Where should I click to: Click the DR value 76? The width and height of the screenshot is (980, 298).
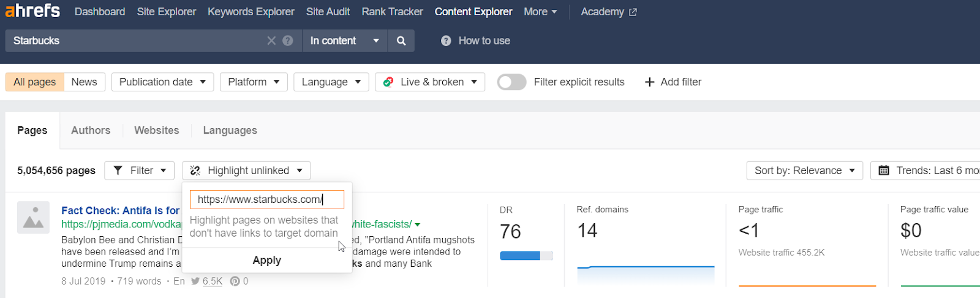coord(510,231)
